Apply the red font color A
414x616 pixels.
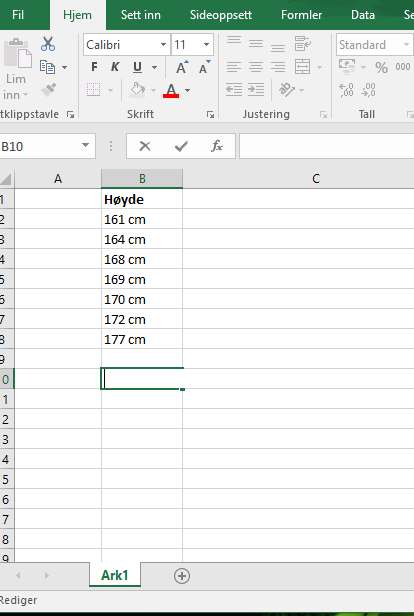(171, 90)
